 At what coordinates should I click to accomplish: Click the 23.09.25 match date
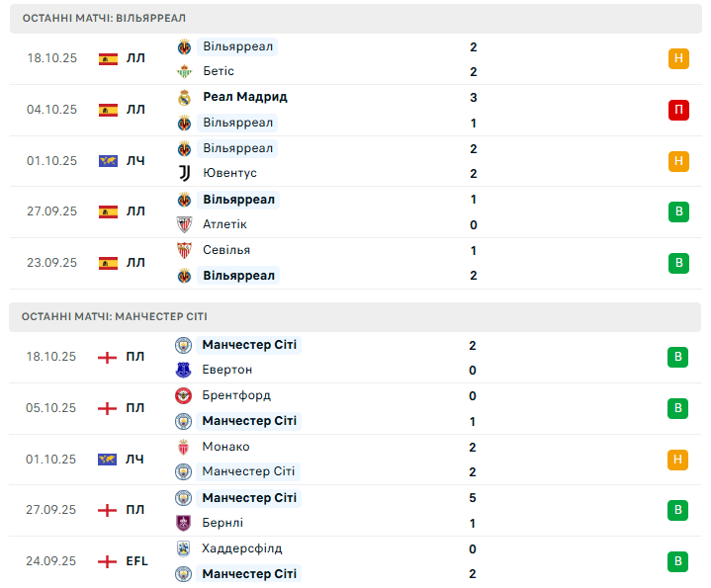51,263
